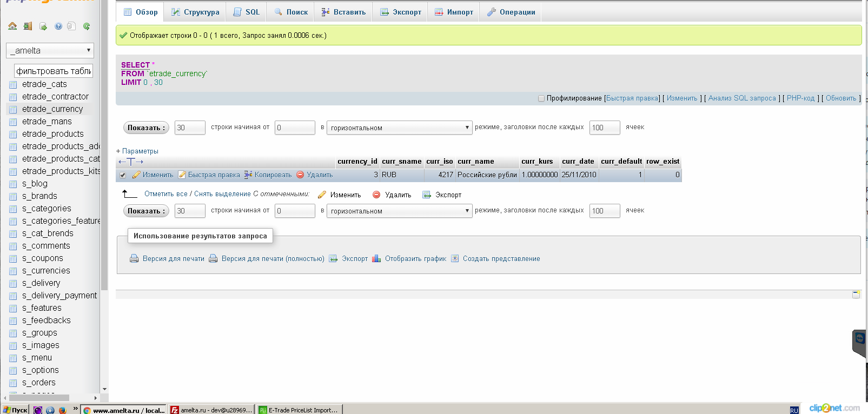Click the log out door icon
This screenshot has height=414, width=868.
pos(28,26)
